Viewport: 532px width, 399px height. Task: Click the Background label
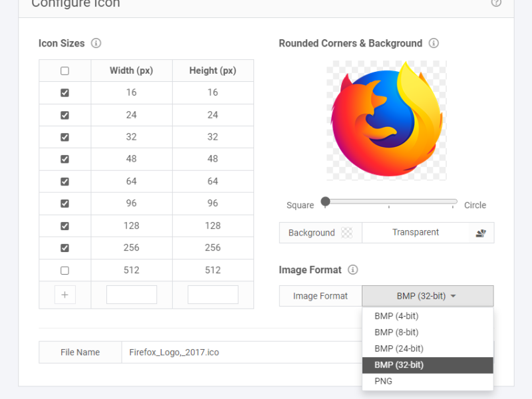click(x=311, y=233)
